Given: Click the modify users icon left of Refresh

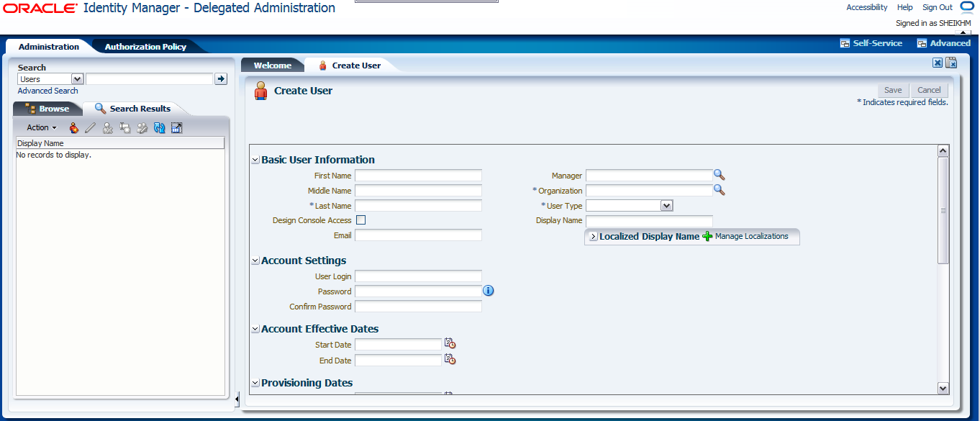Looking at the screenshot, I should [142, 128].
